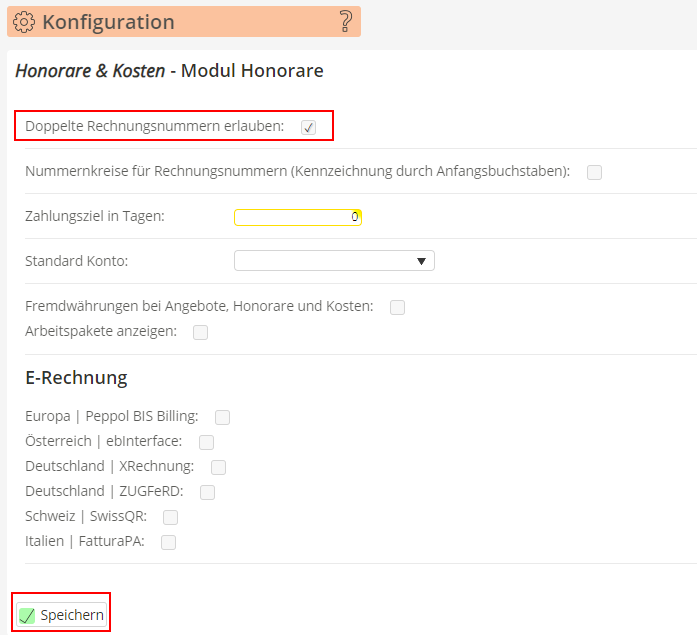Check the Österreich ebInterface option
This screenshot has width=697, height=635.
206,442
